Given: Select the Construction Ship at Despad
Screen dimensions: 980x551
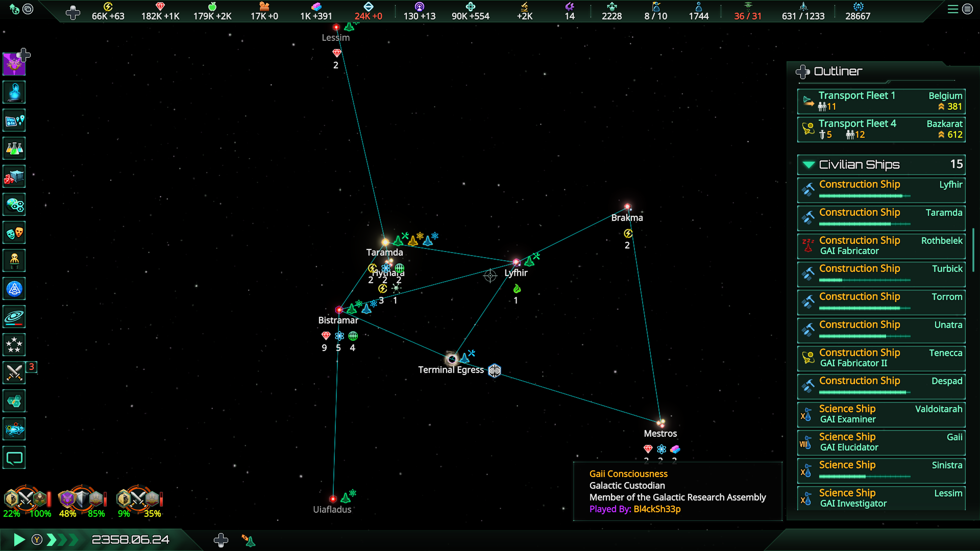Looking at the screenshot, I should pyautogui.click(x=881, y=387).
